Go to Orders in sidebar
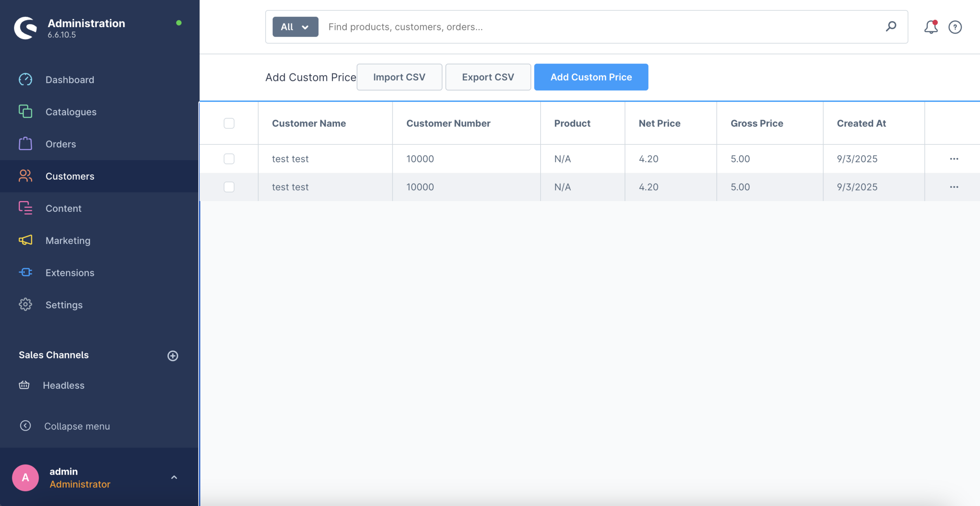Screen dimensions: 980x506 tap(60, 144)
